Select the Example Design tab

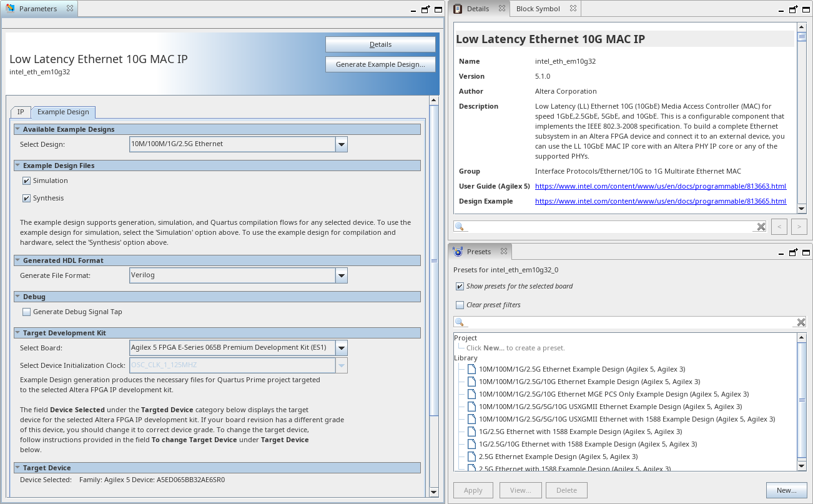[63, 112]
